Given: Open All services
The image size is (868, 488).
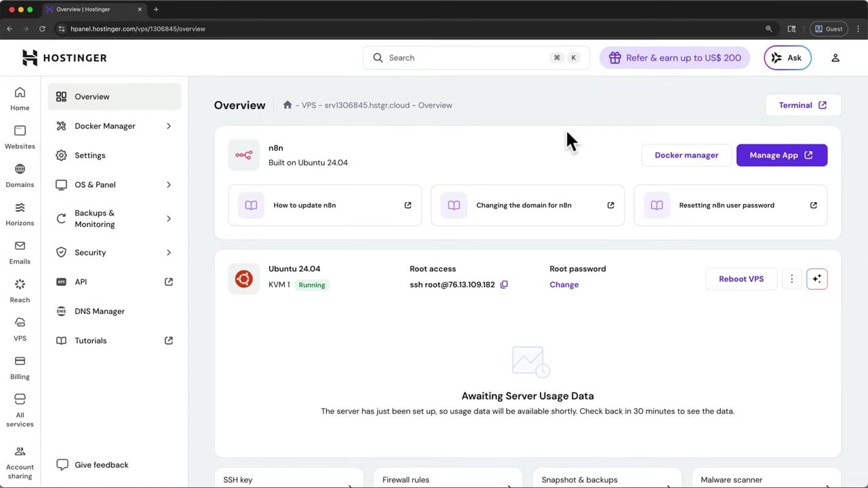Looking at the screenshot, I should tap(20, 411).
